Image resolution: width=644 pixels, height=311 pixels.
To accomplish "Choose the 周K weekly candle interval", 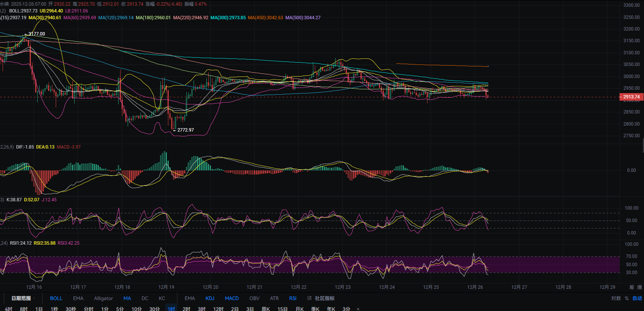I will pyautogui.click(x=266, y=309).
